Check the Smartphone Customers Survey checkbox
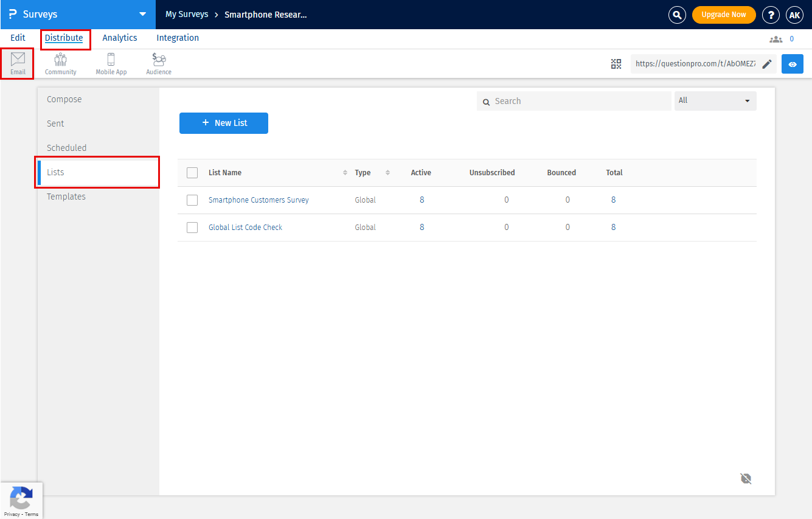The width and height of the screenshot is (812, 519). pos(192,200)
